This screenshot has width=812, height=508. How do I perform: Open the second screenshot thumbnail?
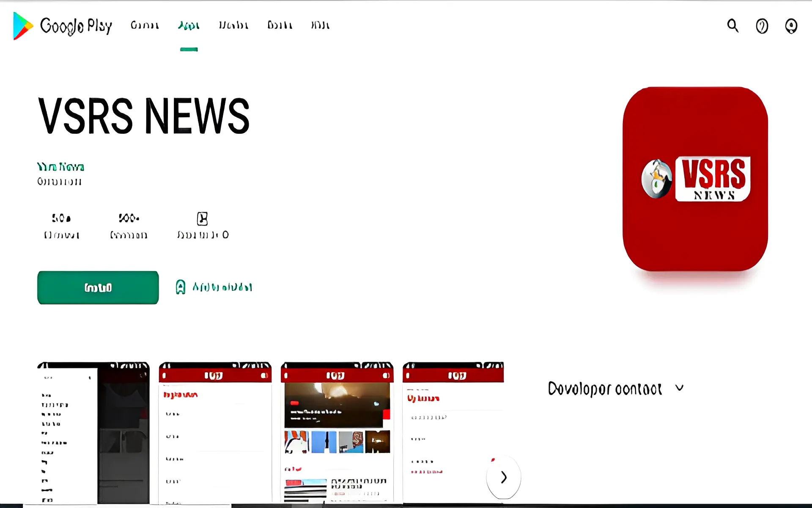(215, 433)
